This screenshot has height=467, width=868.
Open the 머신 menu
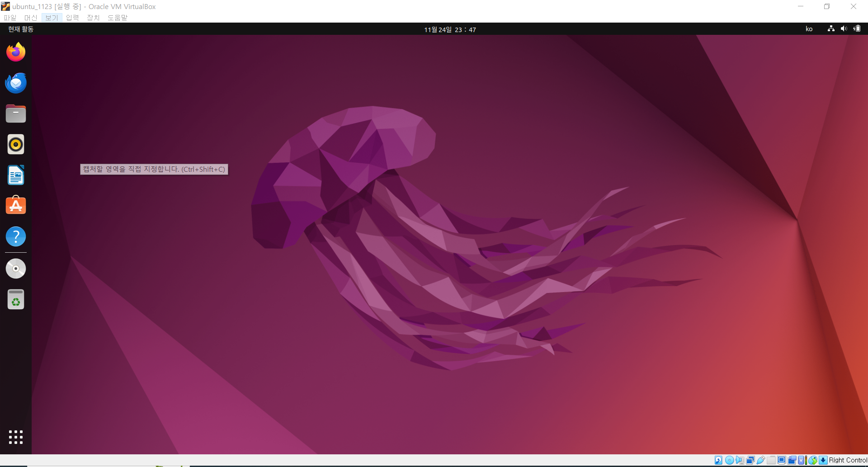[31, 18]
